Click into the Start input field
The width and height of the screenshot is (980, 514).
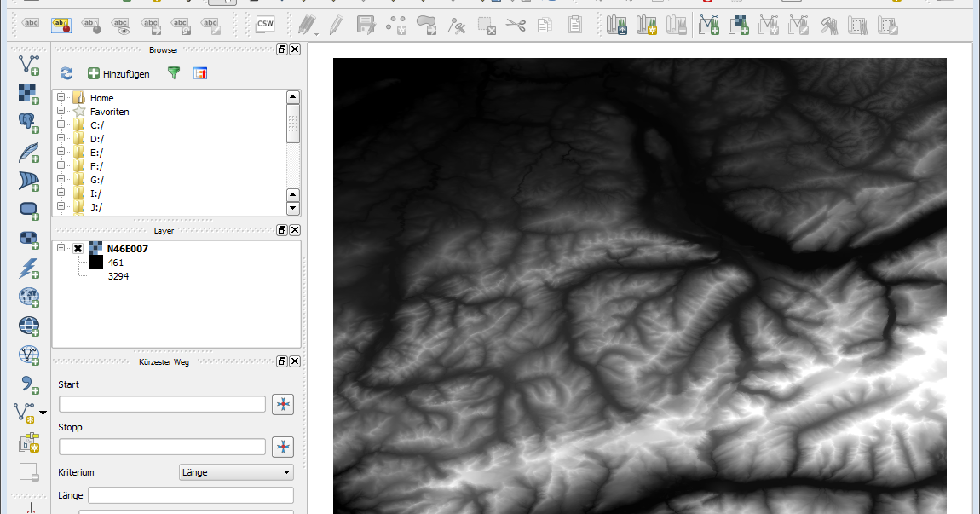(162, 404)
